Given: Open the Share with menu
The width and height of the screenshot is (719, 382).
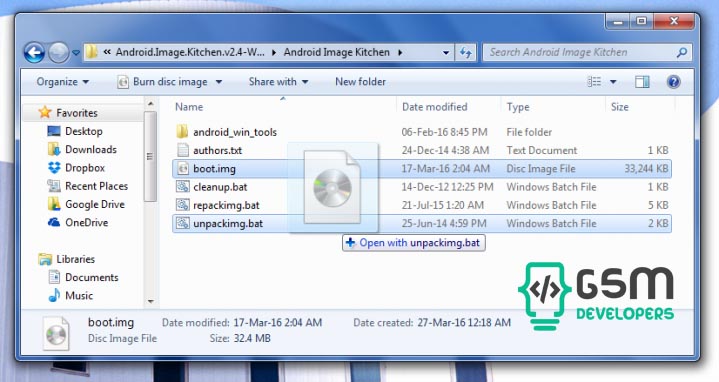Looking at the screenshot, I should click(x=278, y=82).
